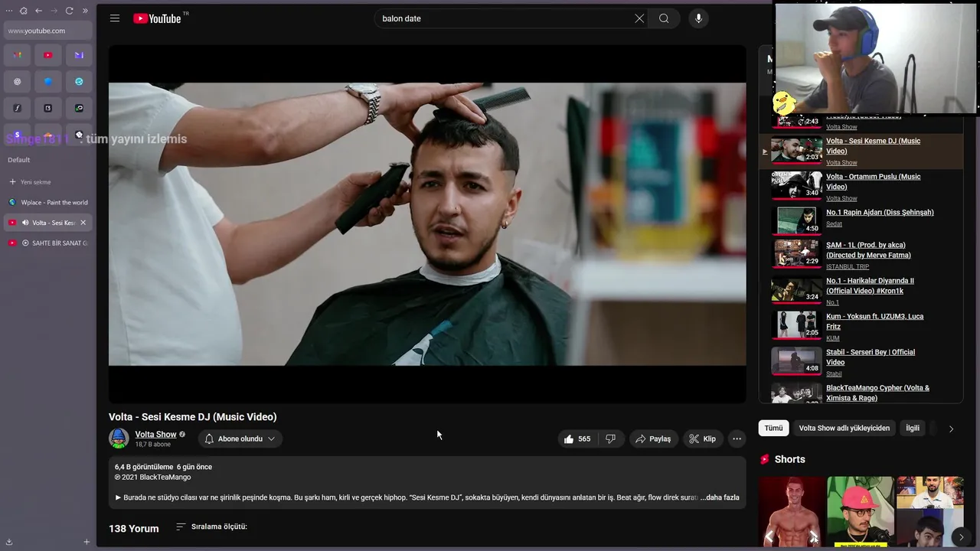Collapse the sidebar with double chevron

[85, 11]
